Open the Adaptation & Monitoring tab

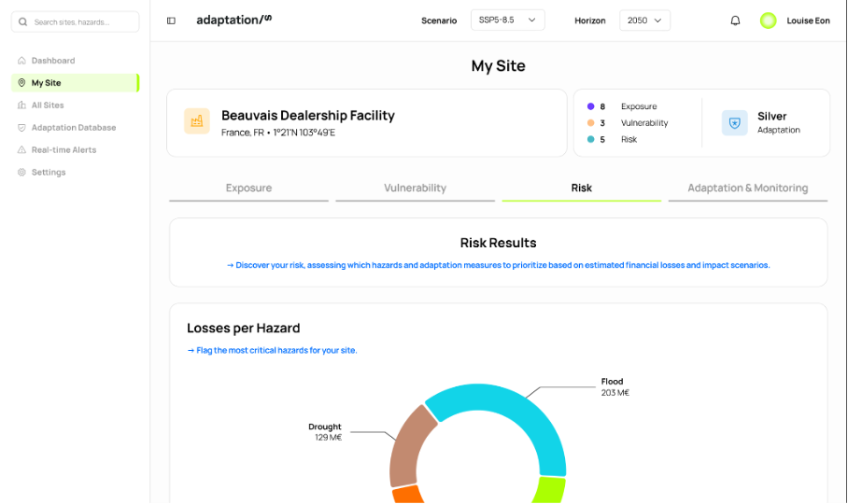[x=747, y=189]
